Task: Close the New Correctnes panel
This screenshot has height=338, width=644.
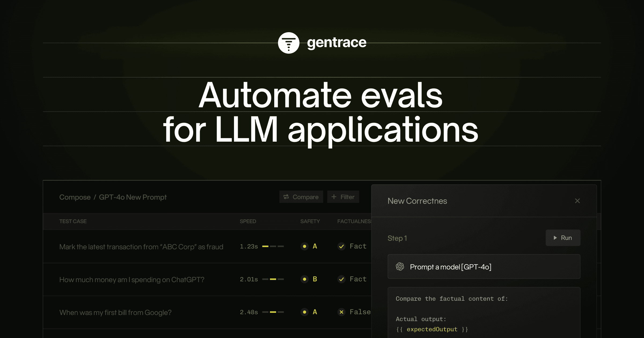Action: pyautogui.click(x=577, y=201)
